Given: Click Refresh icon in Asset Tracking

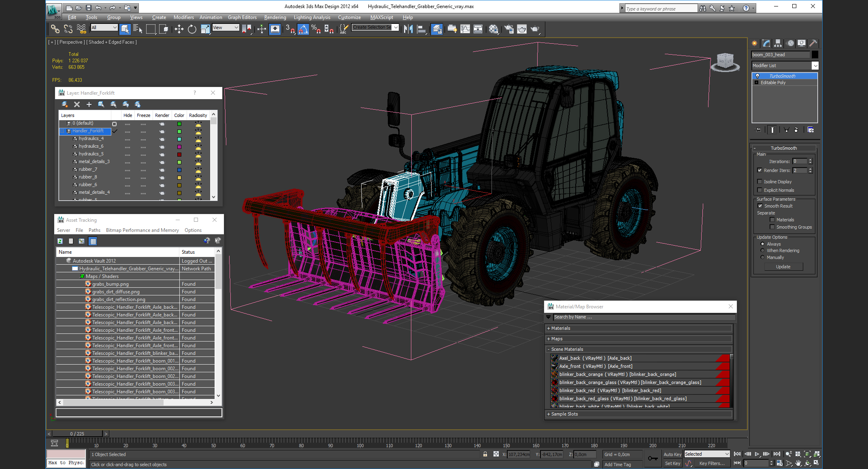Looking at the screenshot, I should [60, 241].
